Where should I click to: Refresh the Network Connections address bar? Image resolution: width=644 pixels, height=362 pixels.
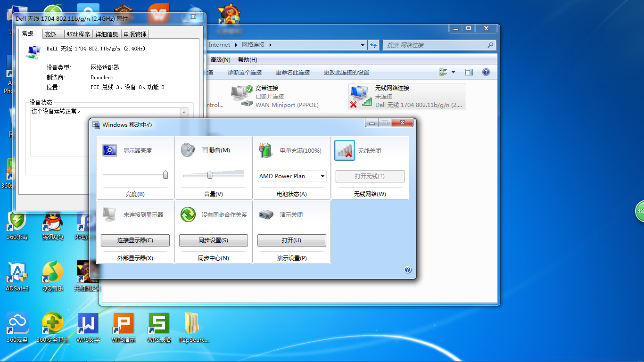point(373,45)
